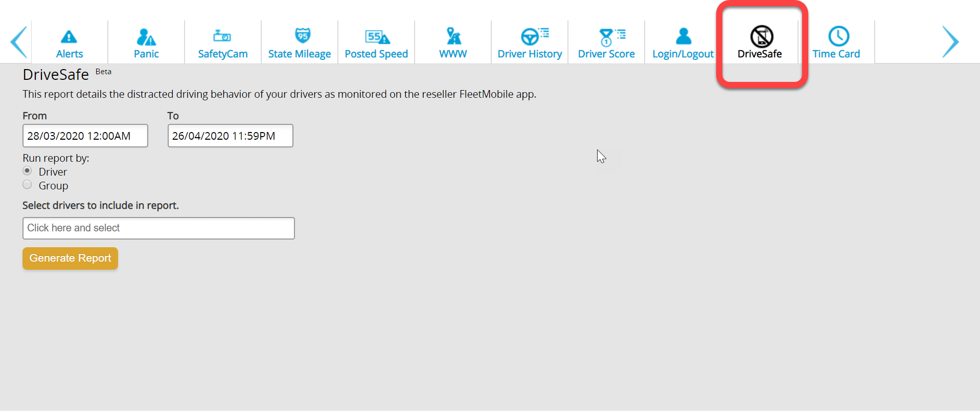The height and width of the screenshot is (411, 980).
Task: Select the Driver radio button
Action: (27, 171)
